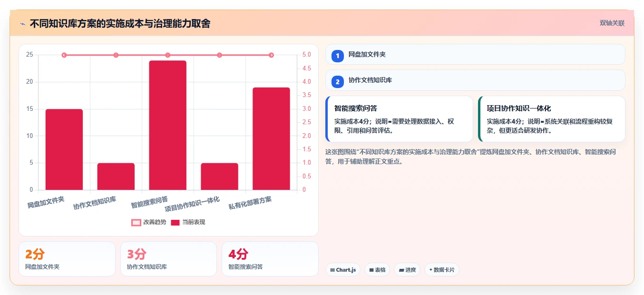Click trend line point above 私有化部署方案
Viewport: 644px width, 295px height.
pyautogui.click(x=271, y=55)
